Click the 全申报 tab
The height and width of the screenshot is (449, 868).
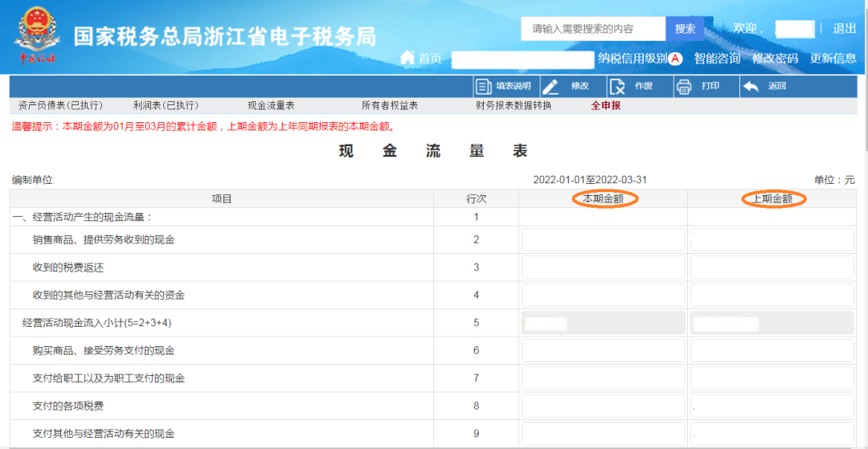[606, 105]
